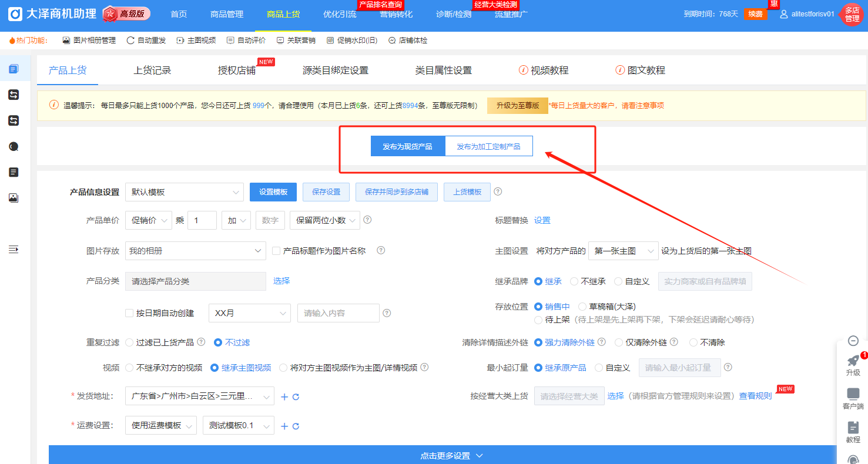The image size is (868, 464).
Task: Click 保存并同步到多店铺 button
Action: 397,192
